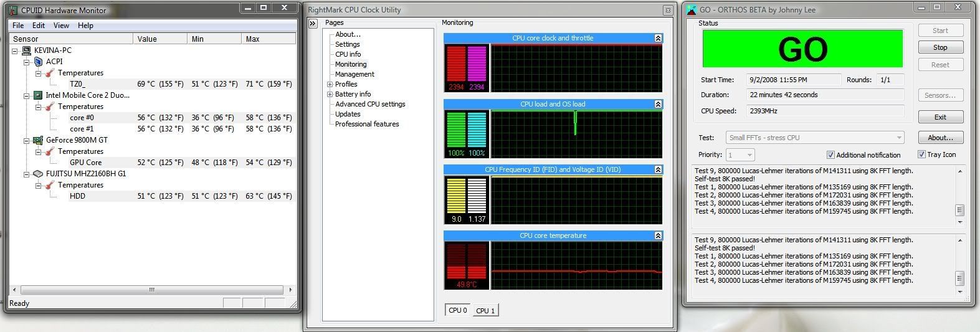Screen dimensions: 980x332
Task: Click the Max column header
Action: tap(268, 39)
